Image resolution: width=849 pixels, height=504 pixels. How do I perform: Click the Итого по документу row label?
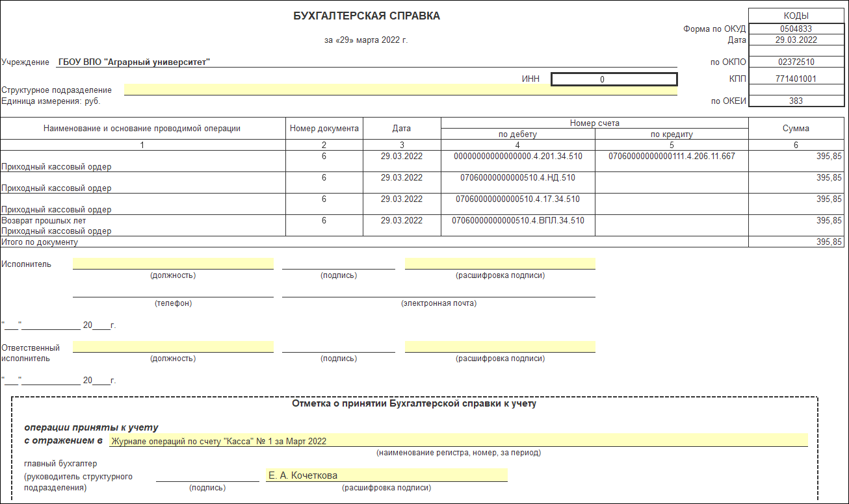coord(40,242)
